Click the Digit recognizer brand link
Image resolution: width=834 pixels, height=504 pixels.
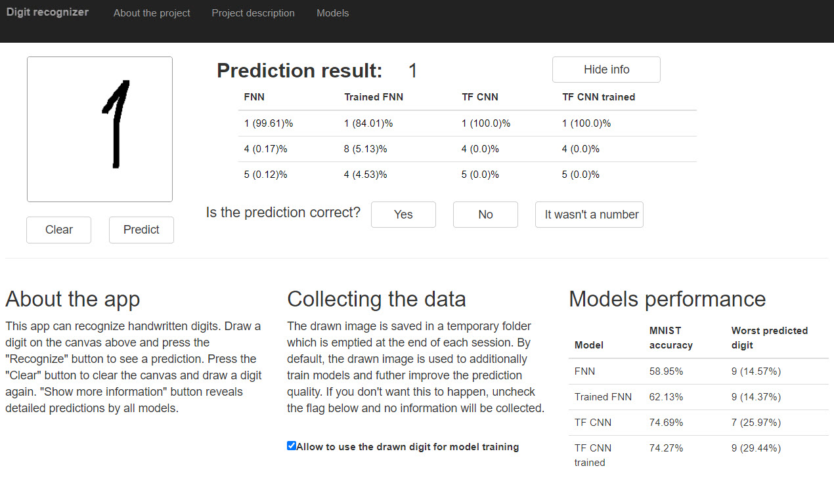47,12
